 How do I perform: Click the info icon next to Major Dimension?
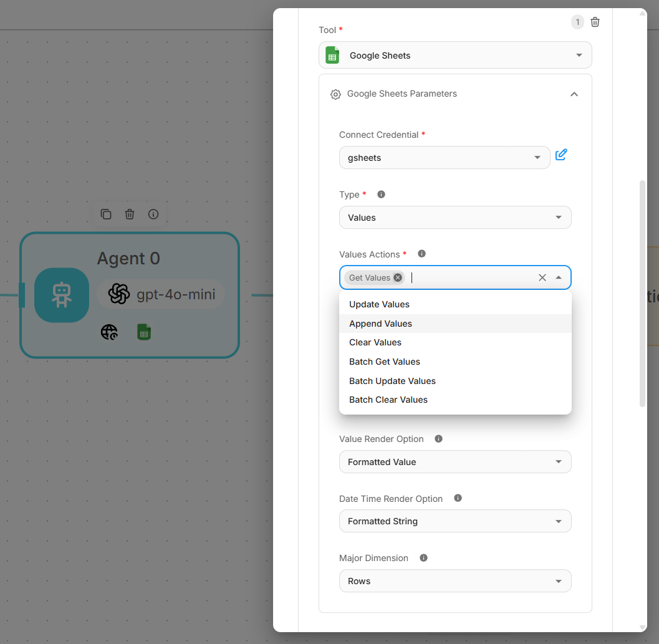(423, 558)
